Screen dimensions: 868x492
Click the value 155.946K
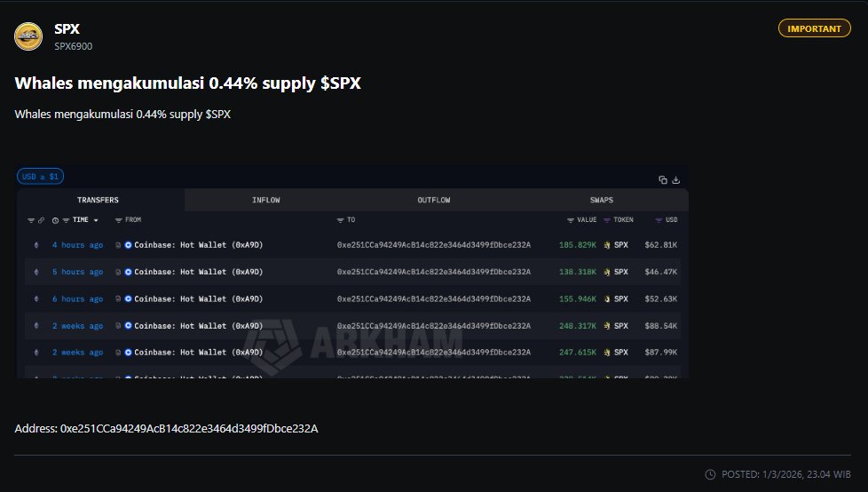578,298
